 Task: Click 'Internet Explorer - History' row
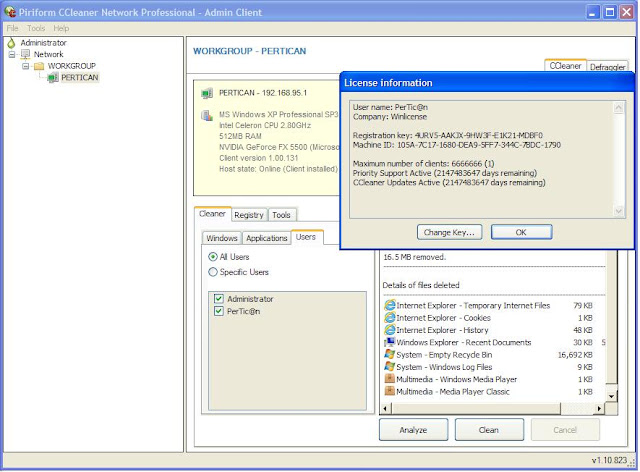[x=488, y=330]
